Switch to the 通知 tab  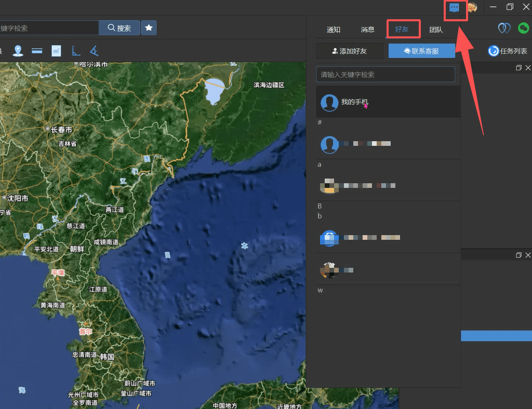tap(333, 30)
